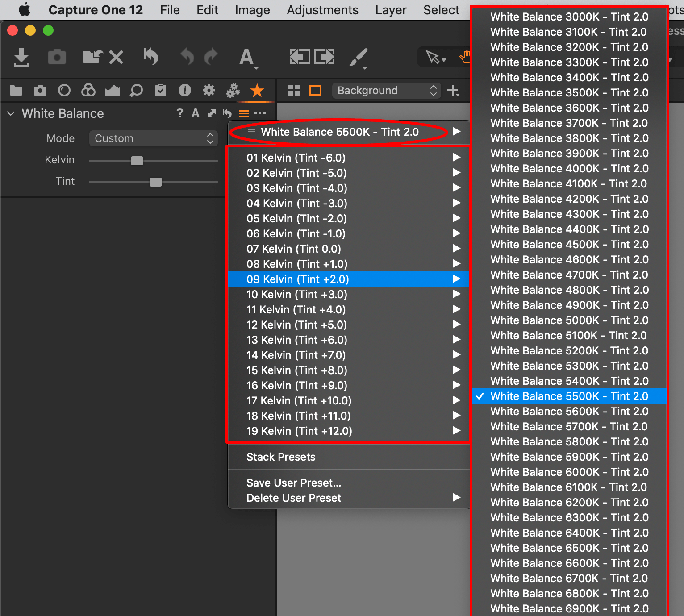The image size is (684, 616).
Task: Open the Metadata info tool tab
Action: click(x=185, y=91)
